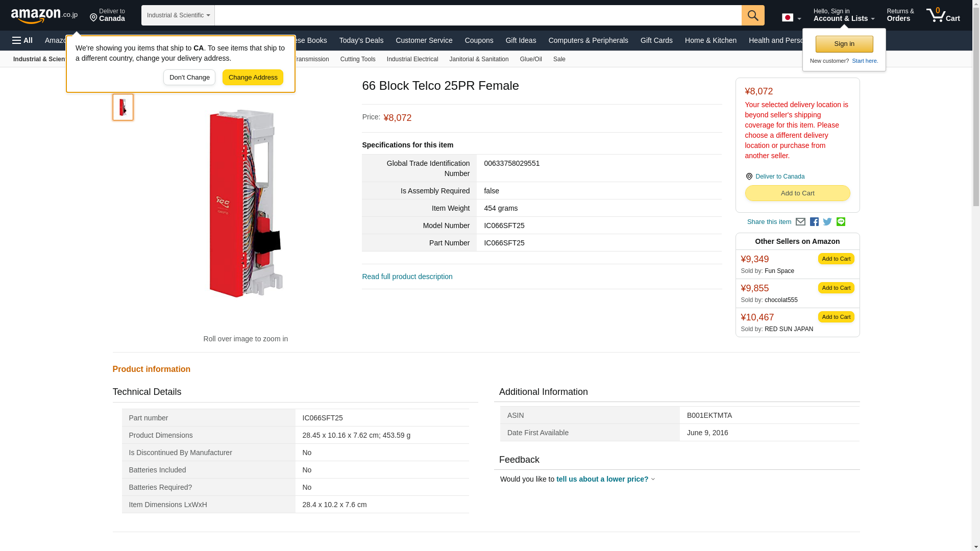Click the Don't Change button
The height and width of the screenshot is (551, 980).
(x=189, y=78)
